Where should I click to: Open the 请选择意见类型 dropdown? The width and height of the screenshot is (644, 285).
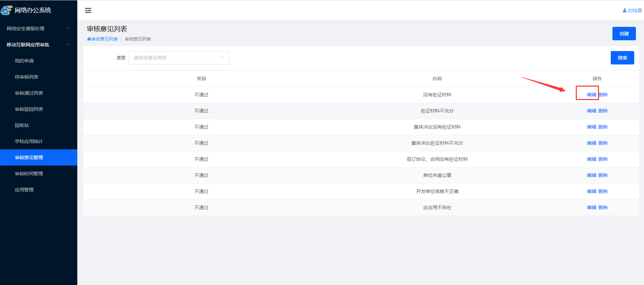tap(178, 58)
